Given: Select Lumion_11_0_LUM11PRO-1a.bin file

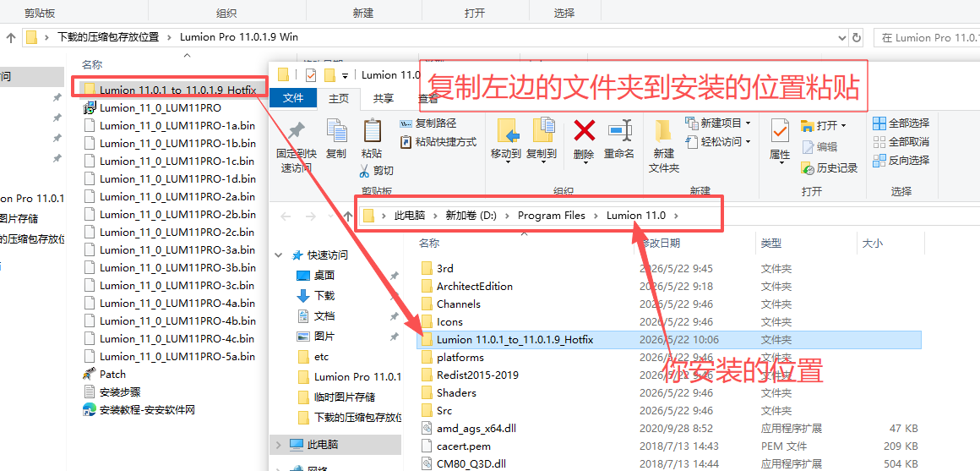Looking at the screenshot, I should click(177, 125).
